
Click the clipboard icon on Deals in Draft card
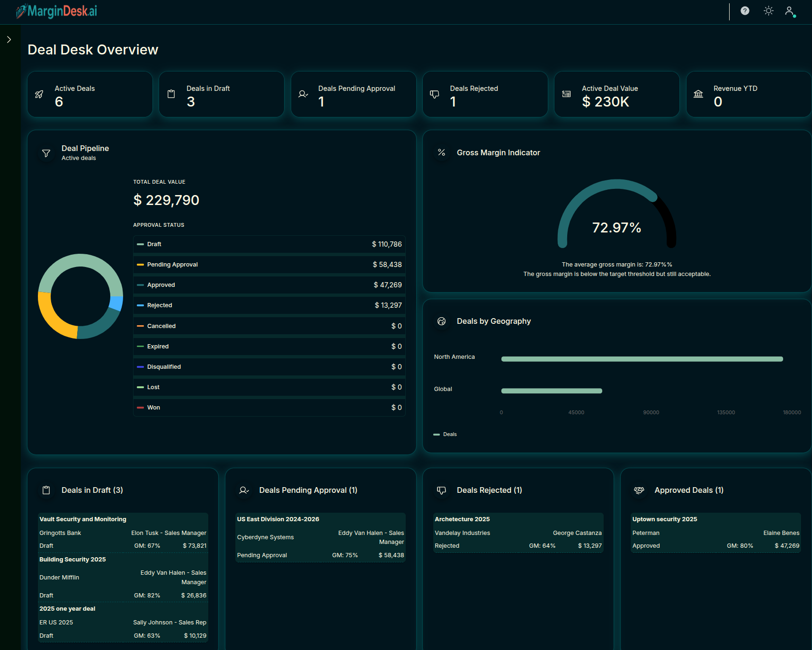point(171,94)
